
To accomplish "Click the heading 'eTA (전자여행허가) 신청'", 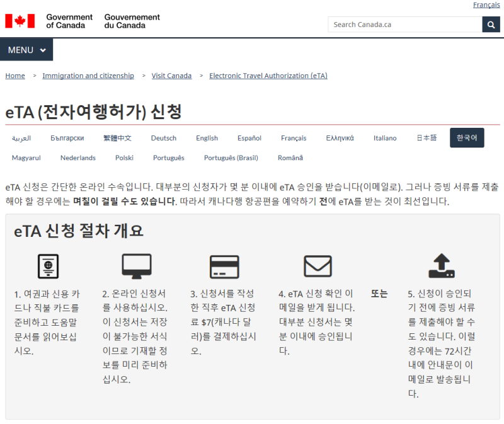I will [x=93, y=112].
